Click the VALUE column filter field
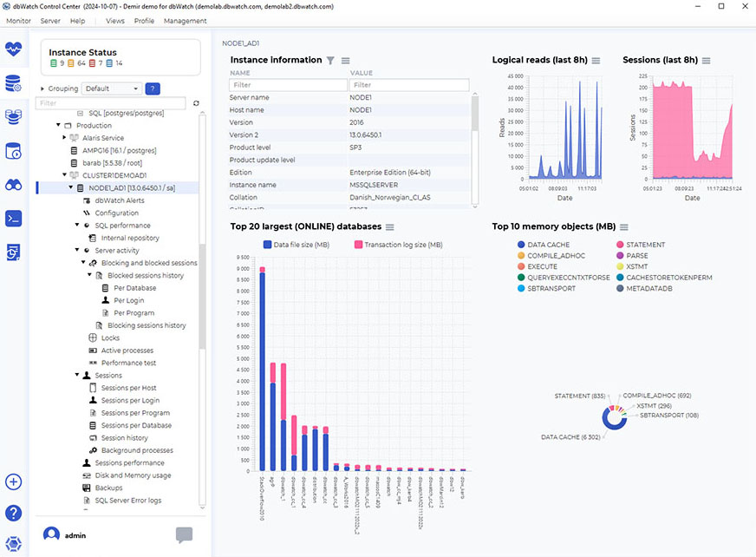 [x=409, y=85]
